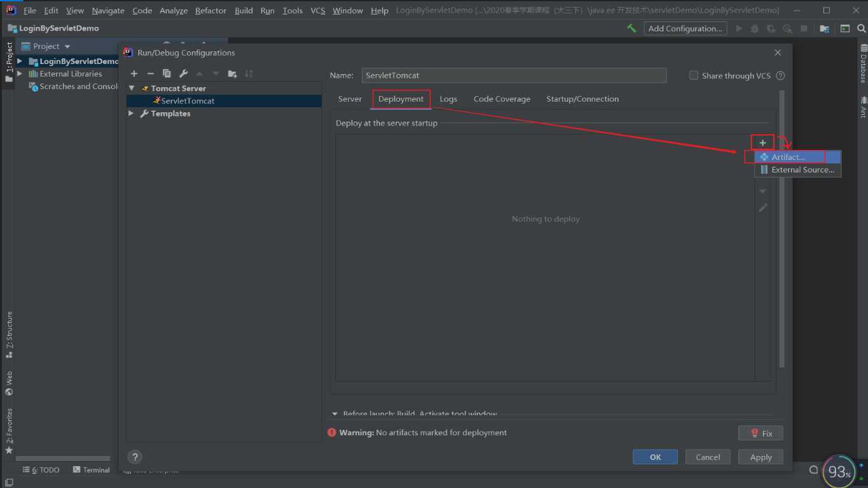Open the Database tool window

click(864, 64)
